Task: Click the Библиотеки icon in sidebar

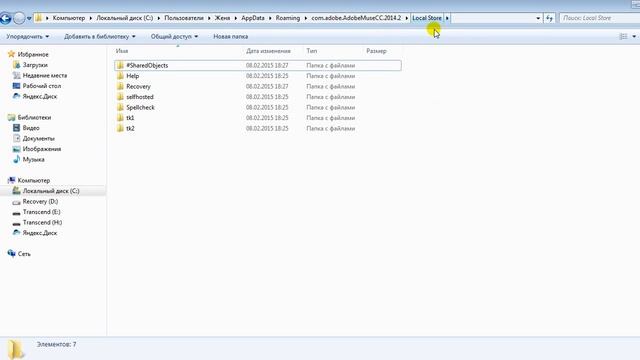Action: (x=11, y=118)
